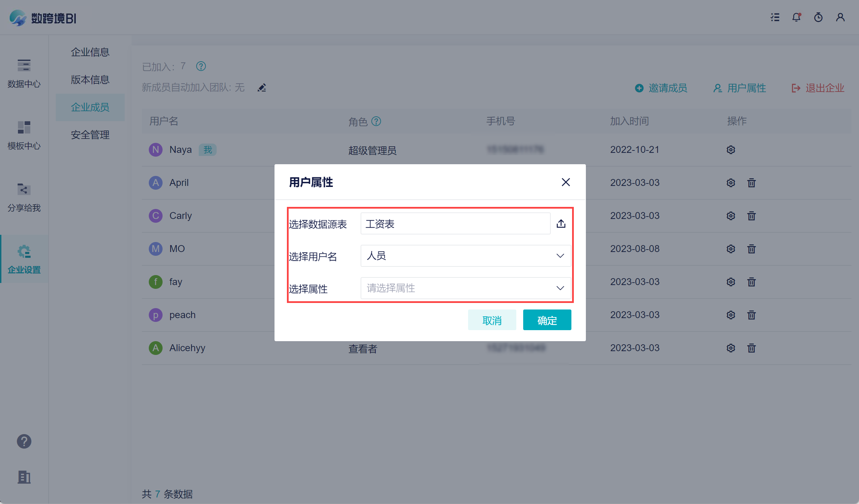
Task: Open the notification bell icon
Action: tap(796, 17)
